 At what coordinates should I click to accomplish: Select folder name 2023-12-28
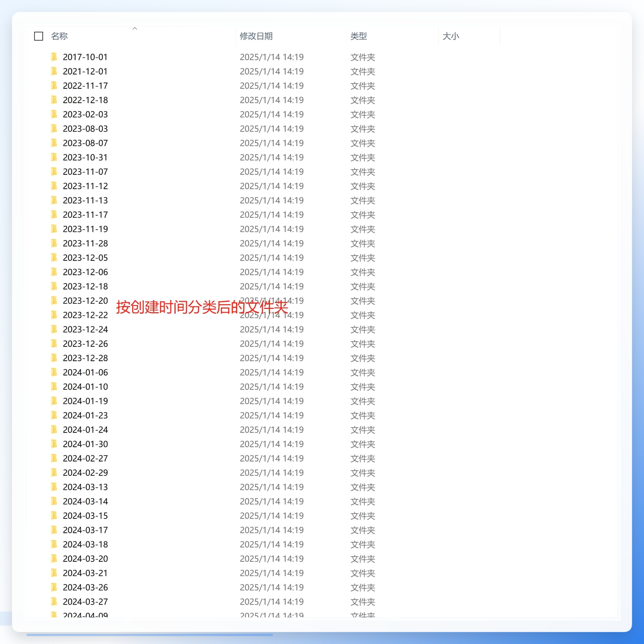coord(85,358)
